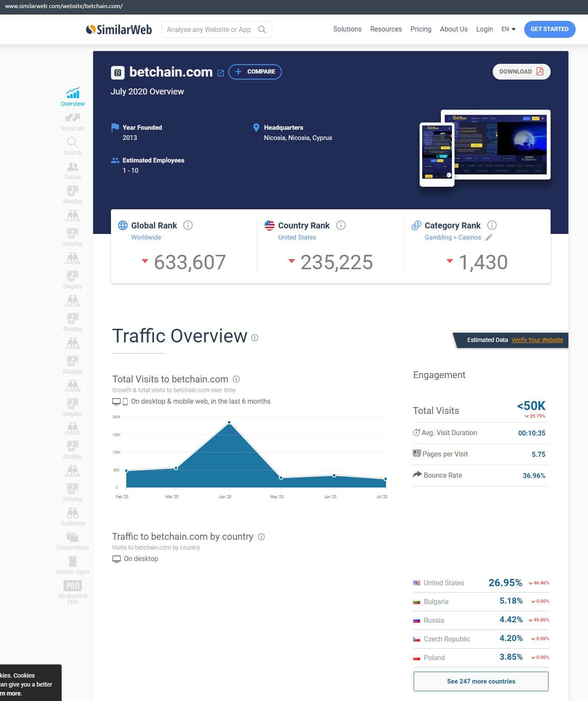Viewport: 588px width, 701px height.
Task: Click the COMPARE button
Action: (255, 71)
